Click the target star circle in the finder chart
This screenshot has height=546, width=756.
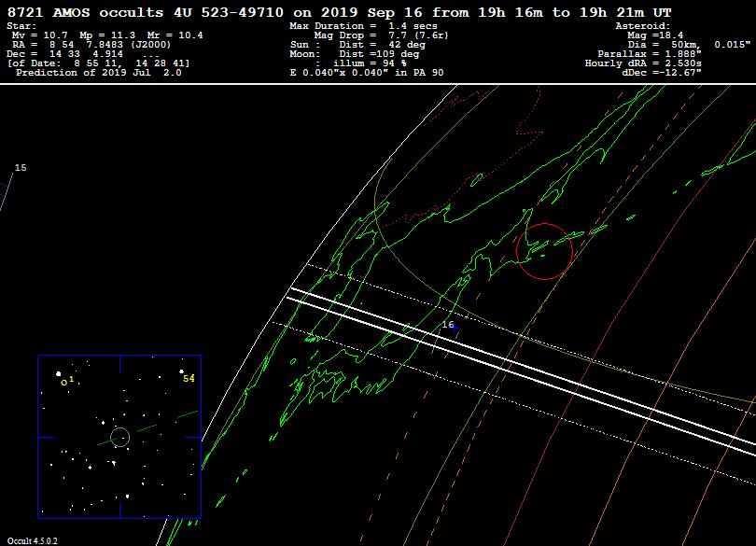(120, 438)
